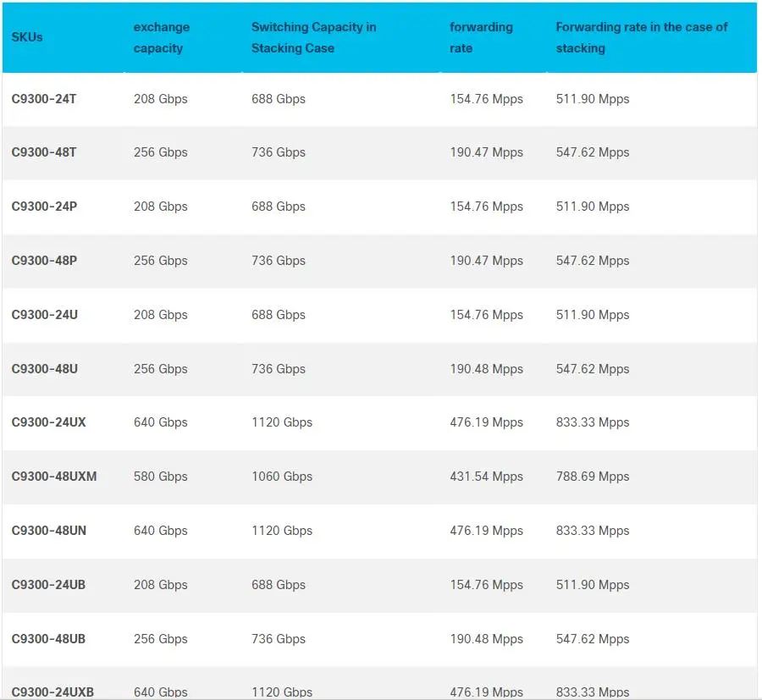The image size is (762, 700).
Task: Click the C9300-48UB SKU cell
Action: 48,639
